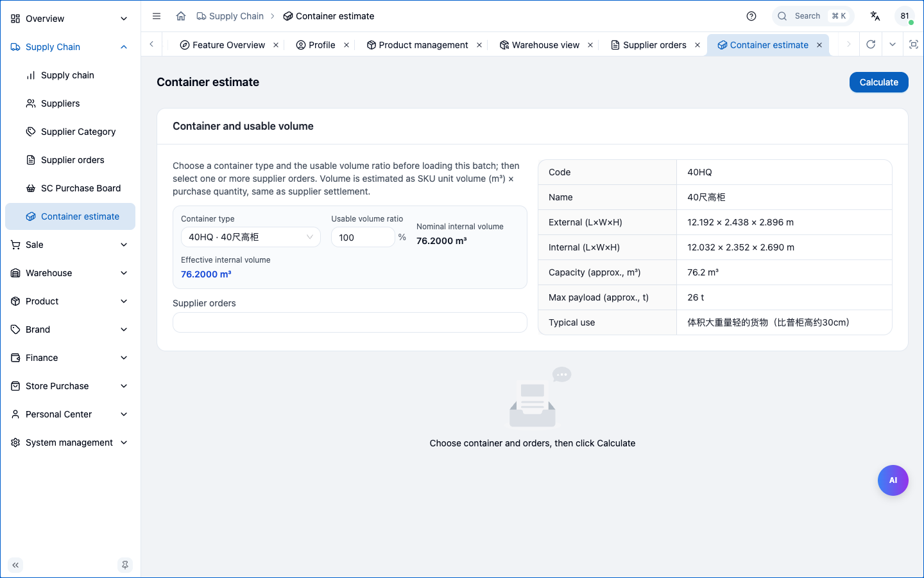
Task: Open the user avatar labeled 81
Action: point(905,16)
